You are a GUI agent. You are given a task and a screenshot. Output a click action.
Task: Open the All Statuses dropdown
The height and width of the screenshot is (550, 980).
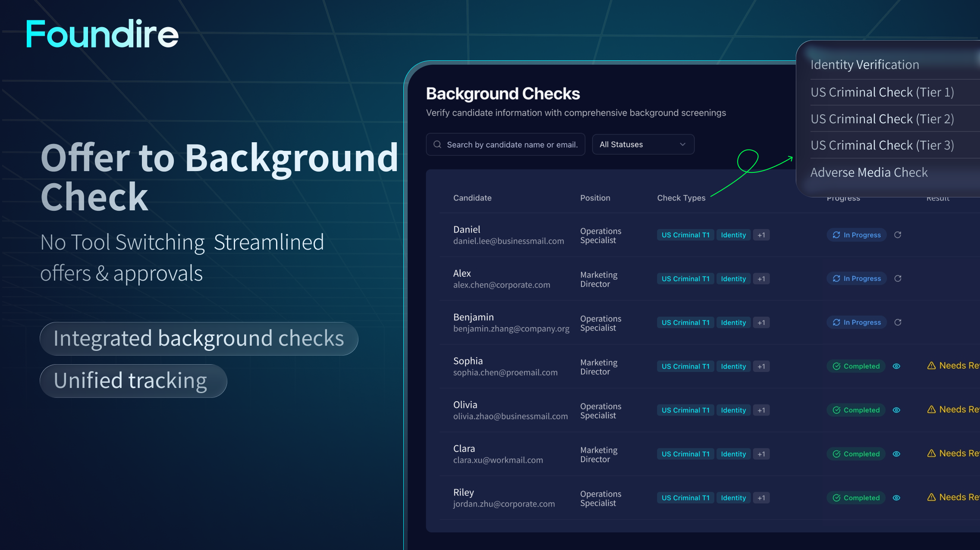[x=642, y=144]
